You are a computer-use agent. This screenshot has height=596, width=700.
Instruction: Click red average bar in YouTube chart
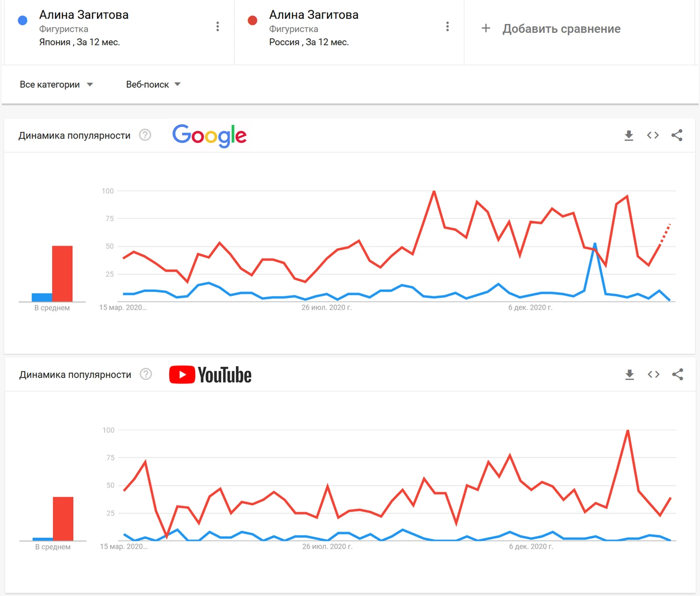63,519
